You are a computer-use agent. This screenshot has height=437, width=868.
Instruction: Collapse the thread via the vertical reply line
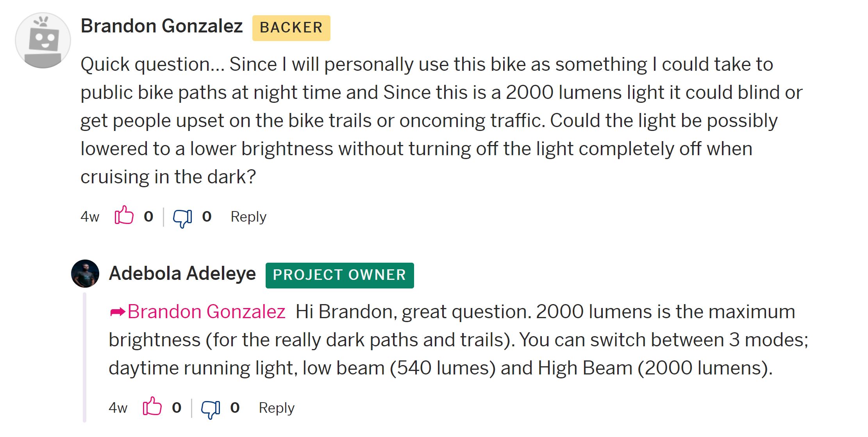pyautogui.click(x=84, y=357)
